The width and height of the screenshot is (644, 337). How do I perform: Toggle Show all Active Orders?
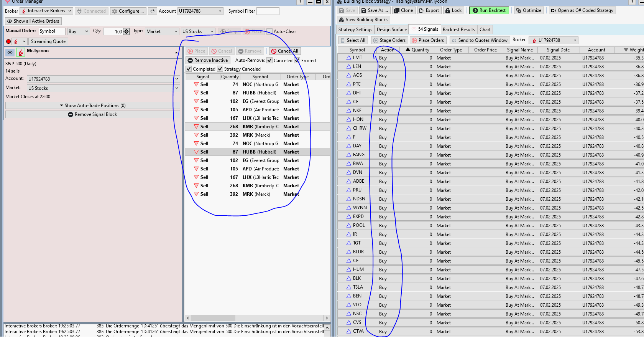[33, 21]
